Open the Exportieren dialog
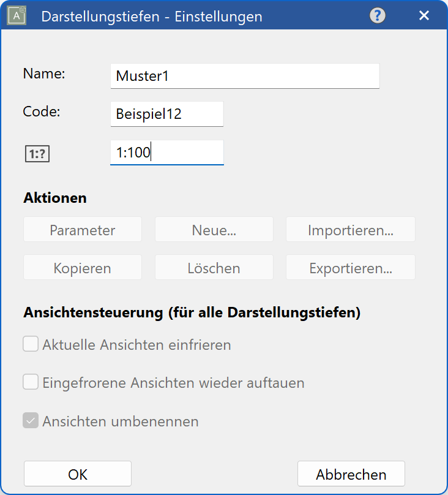The height and width of the screenshot is (495, 448). click(x=350, y=267)
